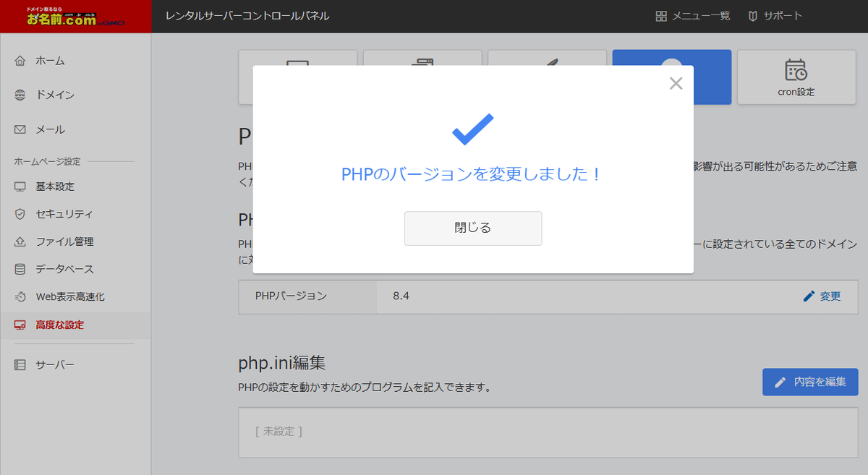Click the PHP version value 8.4

401,296
